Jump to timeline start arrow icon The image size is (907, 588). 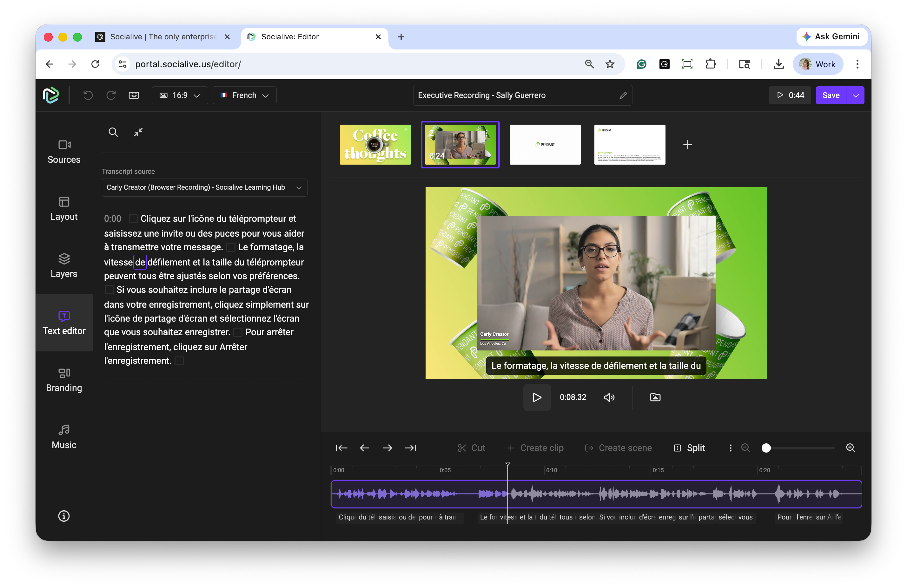341,448
